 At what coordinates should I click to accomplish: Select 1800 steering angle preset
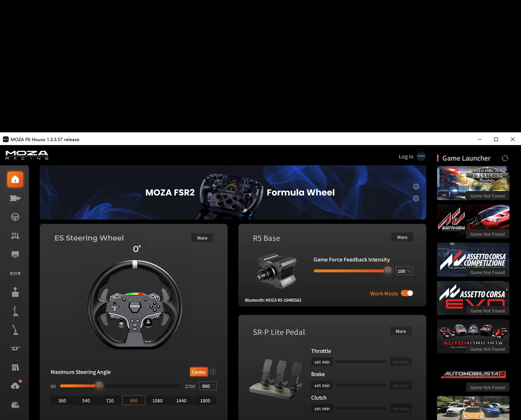[x=205, y=400]
